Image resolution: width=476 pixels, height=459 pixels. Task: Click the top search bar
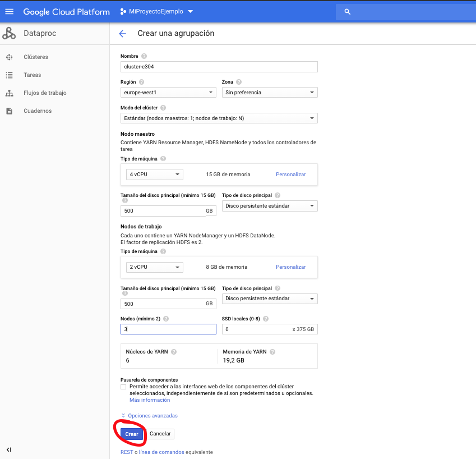click(x=405, y=12)
